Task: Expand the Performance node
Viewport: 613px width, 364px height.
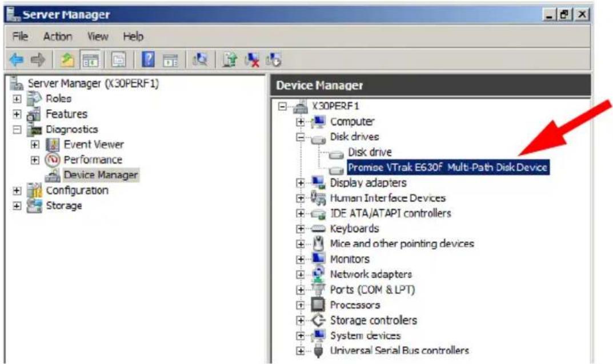Action: click(35, 160)
